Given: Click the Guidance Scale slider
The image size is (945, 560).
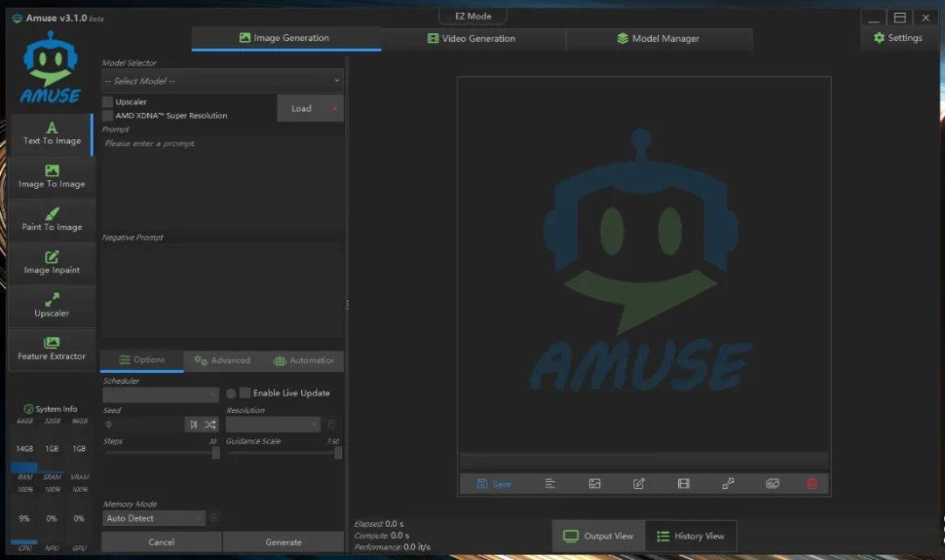Looking at the screenshot, I should (x=283, y=452).
